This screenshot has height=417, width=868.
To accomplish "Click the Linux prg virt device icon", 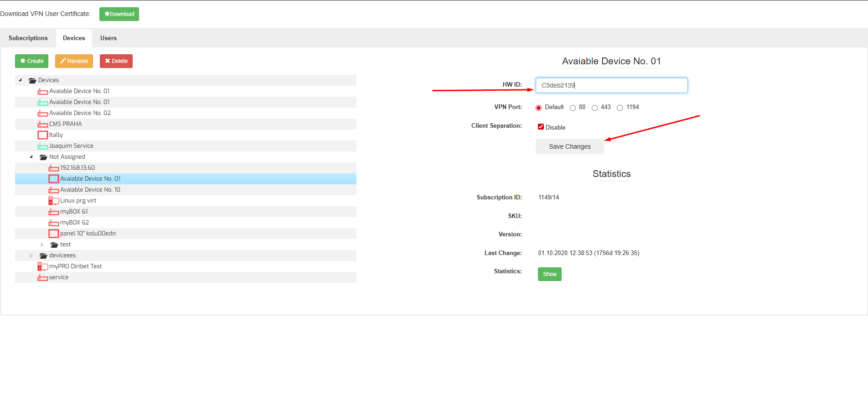I will 53,201.
